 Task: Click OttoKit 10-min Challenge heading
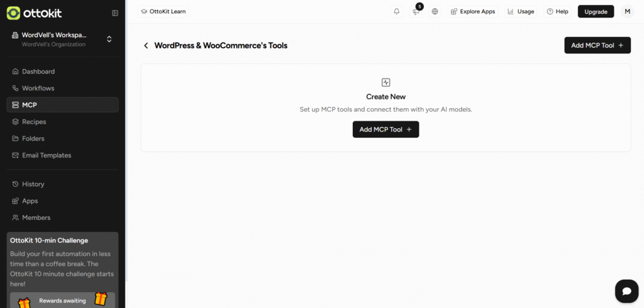click(49, 240)
